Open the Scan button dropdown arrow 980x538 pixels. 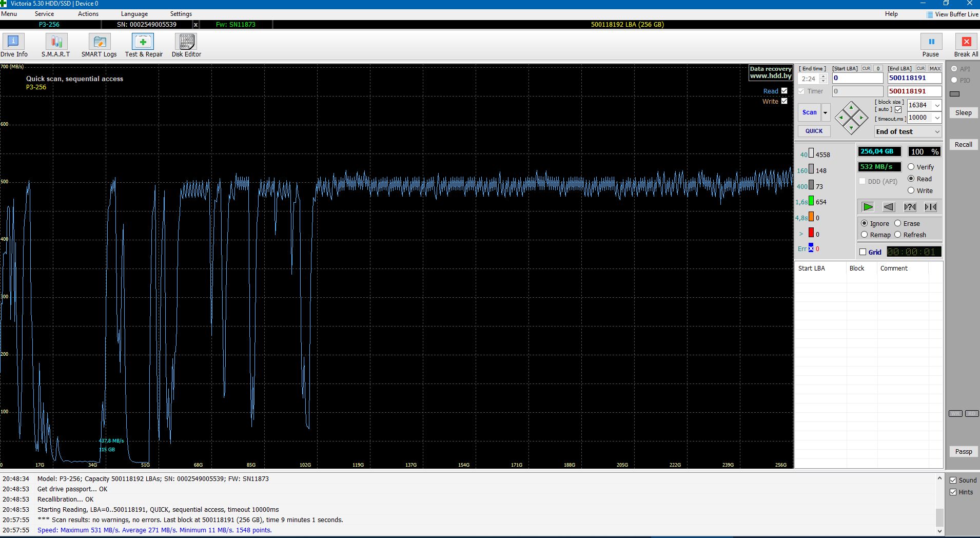pyautogui.click(x=826, y=112)
